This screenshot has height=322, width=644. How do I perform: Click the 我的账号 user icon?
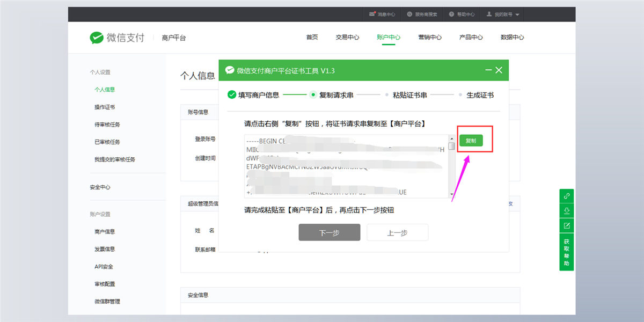tap(489, 14)
